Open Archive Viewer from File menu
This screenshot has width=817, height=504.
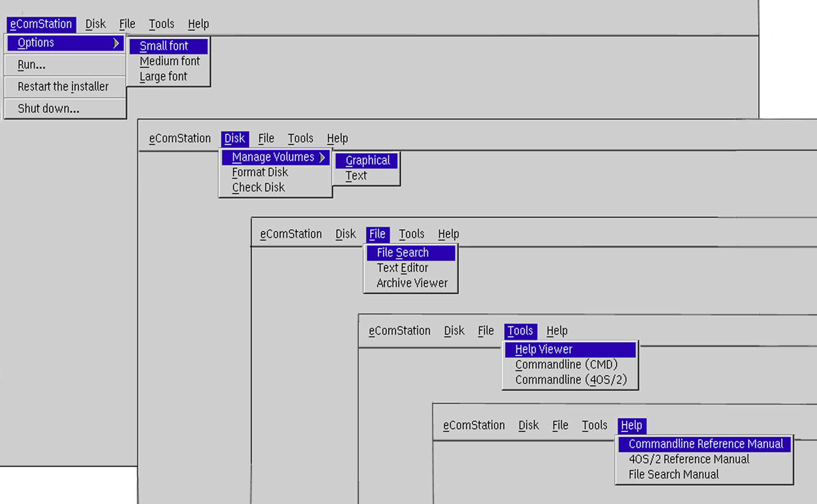[411, 283]
